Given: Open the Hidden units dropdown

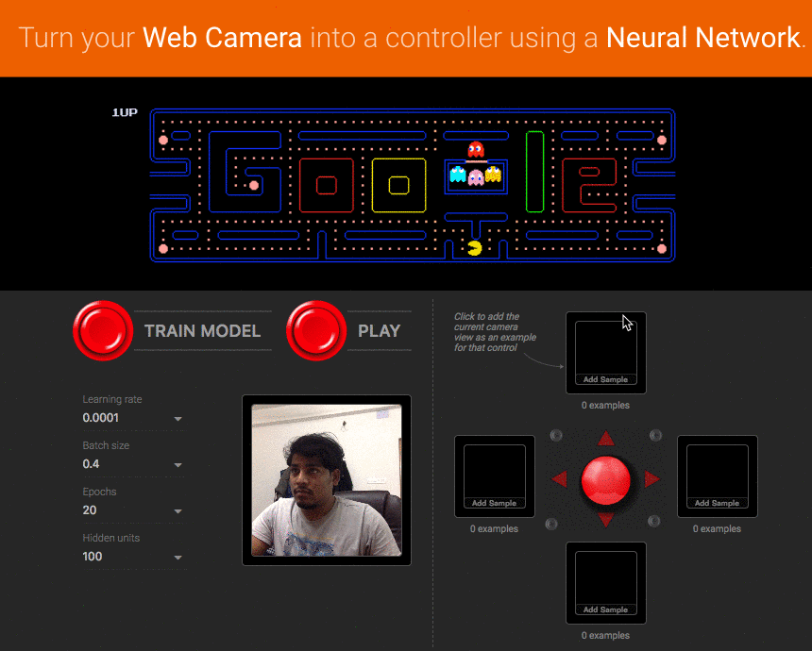Looking at the screenshot, I should [x=178, y=556].
